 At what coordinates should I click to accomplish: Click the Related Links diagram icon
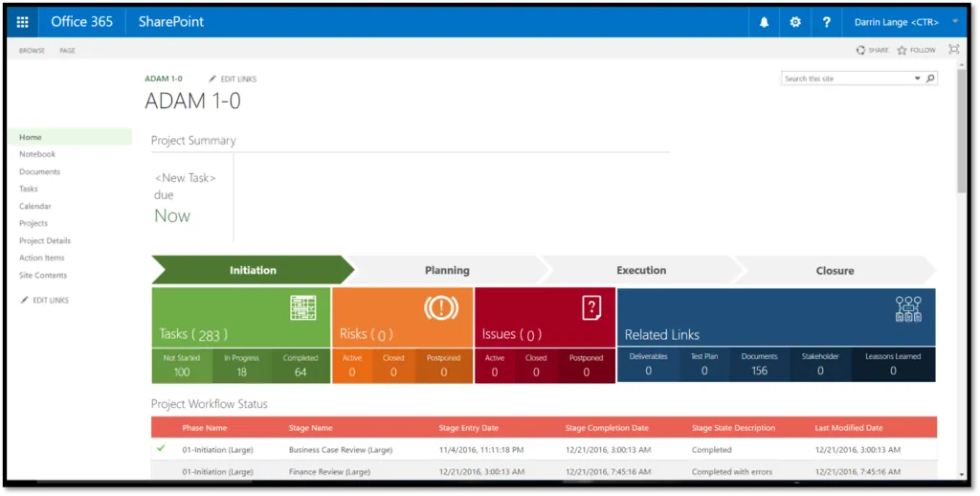click(x=908, y=309)
